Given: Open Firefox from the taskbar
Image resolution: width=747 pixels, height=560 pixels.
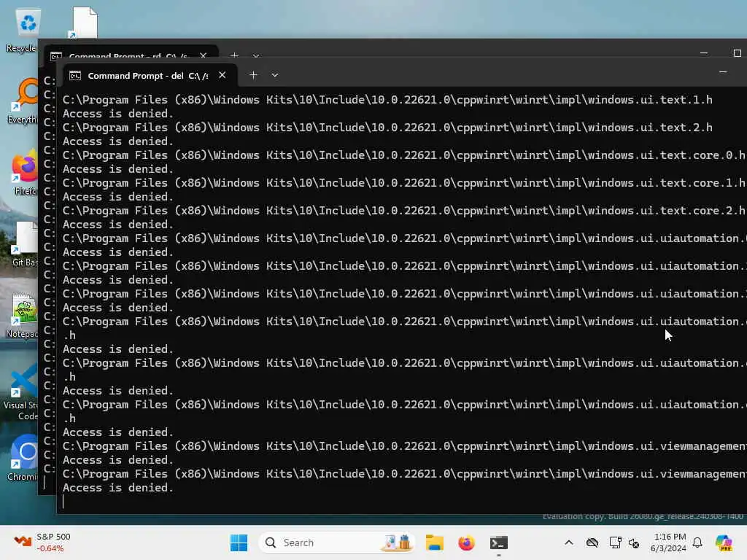Looking at the screenshot, I should (x=466, y=542).
